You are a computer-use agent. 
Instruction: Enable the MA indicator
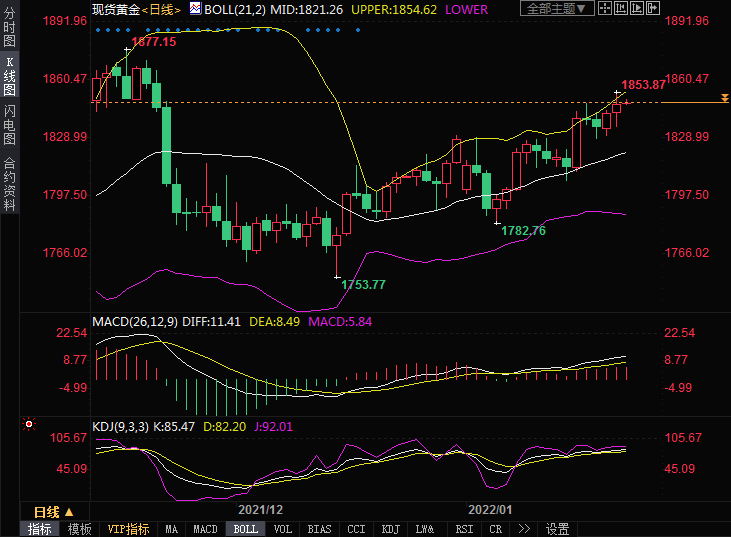pos(172,529)
